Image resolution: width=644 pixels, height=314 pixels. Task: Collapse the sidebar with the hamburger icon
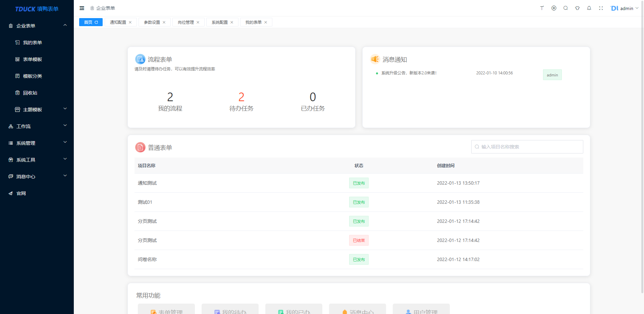pos(82,8)
